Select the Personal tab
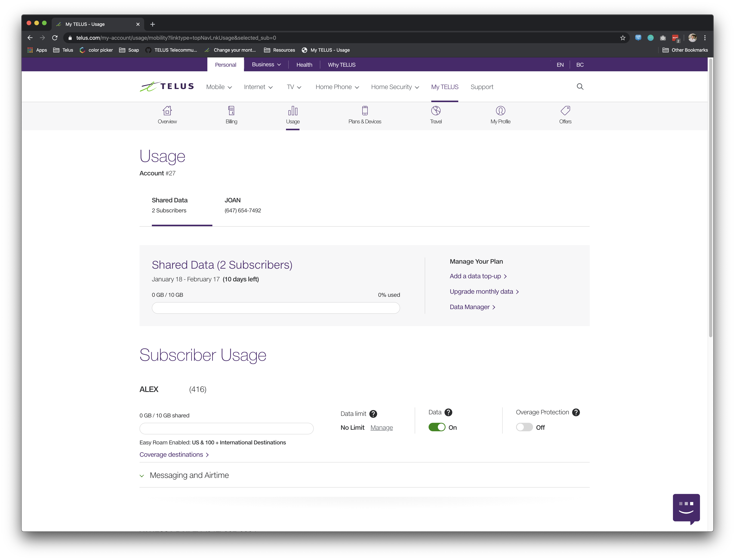This screenshot has height=560, width=735. pos(225,65)
